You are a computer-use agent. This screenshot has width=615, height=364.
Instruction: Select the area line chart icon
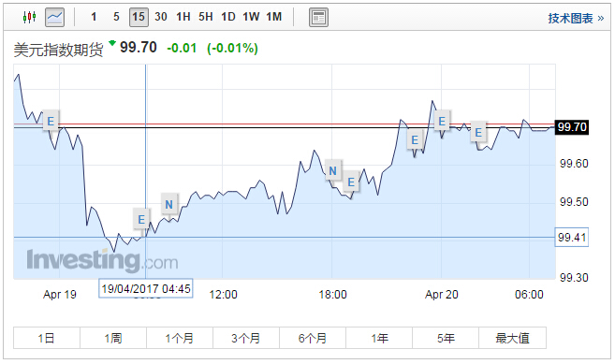tap(54, 17)
